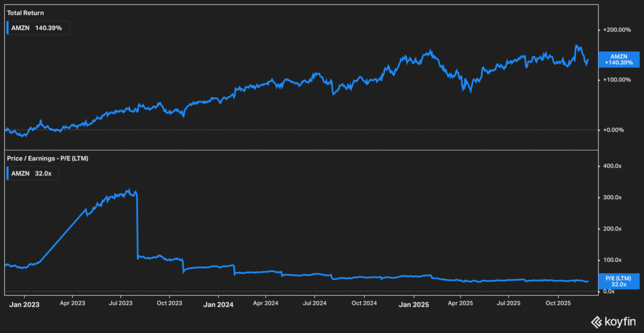This screenshot has width=644, height=333.
Task: Click the 300.0x axis label
Action: pyautogui.click(x=613, y=197)
